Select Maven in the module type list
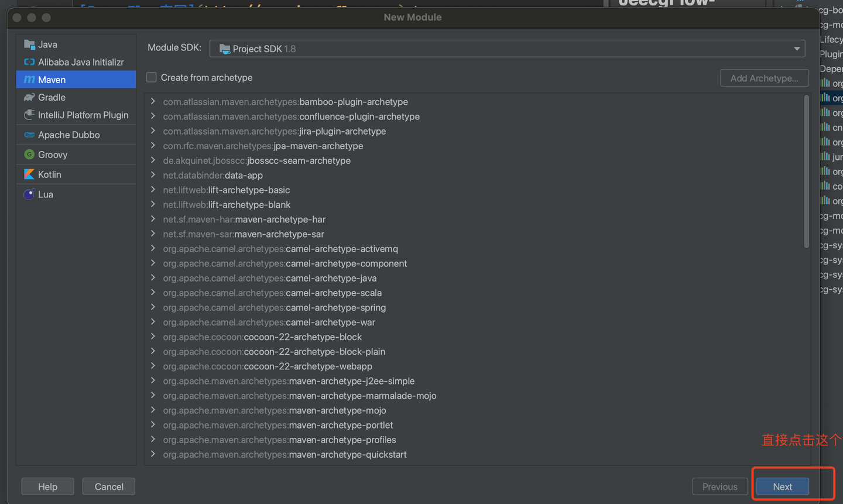 76,80
